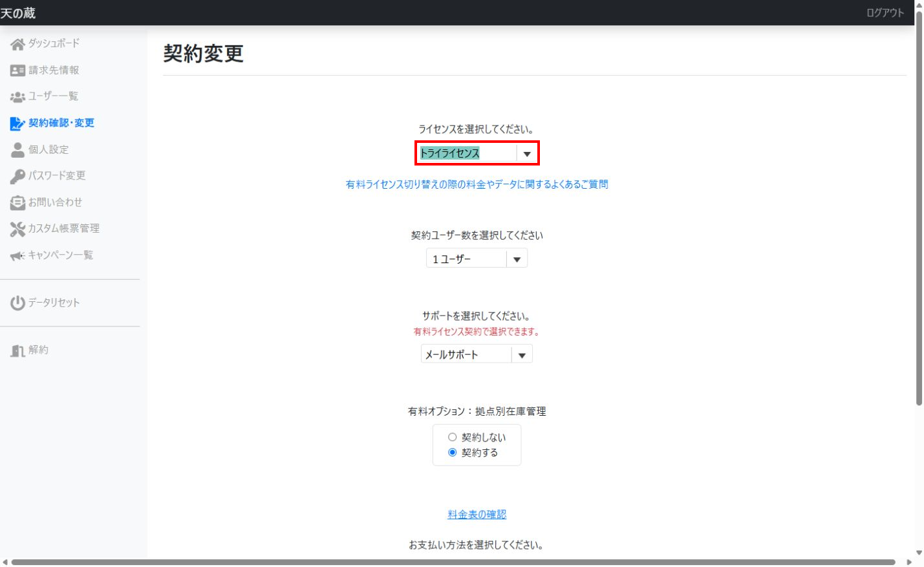Click the horizontal scrollbar right arrow
Viewport: 924px width, 567px height.
pos(908,562)
